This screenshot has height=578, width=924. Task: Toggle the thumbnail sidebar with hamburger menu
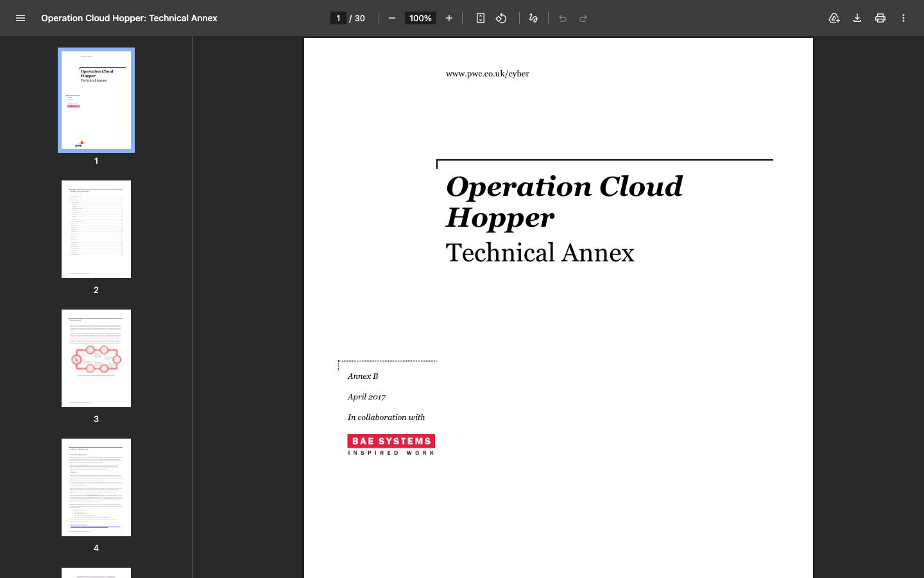pos(21,18)
